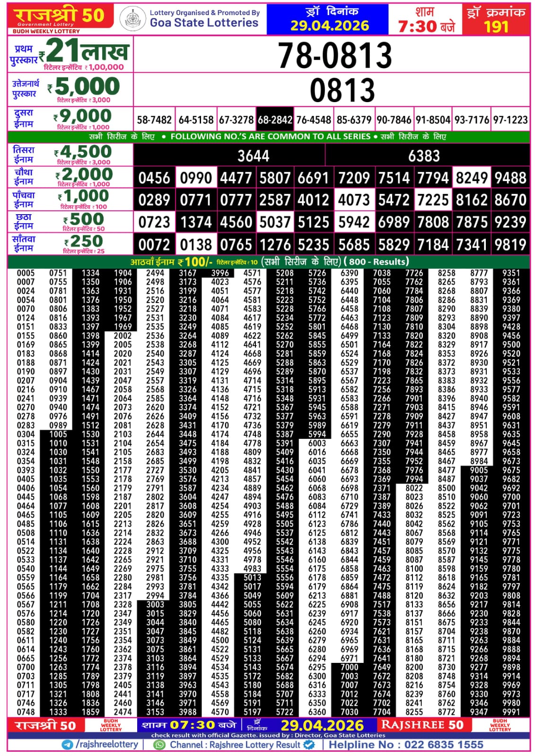535x756 pixels.
Task: Open the Rajshree Lottery Result channel text
Action: point(235,745)
